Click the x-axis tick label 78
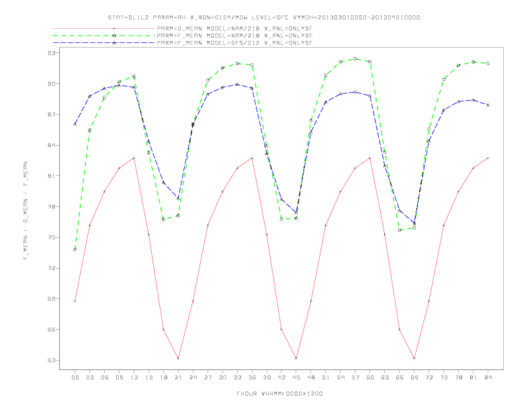The image size is (532, 411). point(458,377)
